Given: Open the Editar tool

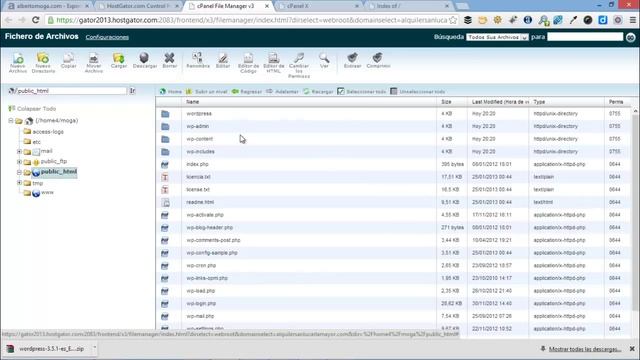Looking at the screenshot, I should [x=223, y=60].
